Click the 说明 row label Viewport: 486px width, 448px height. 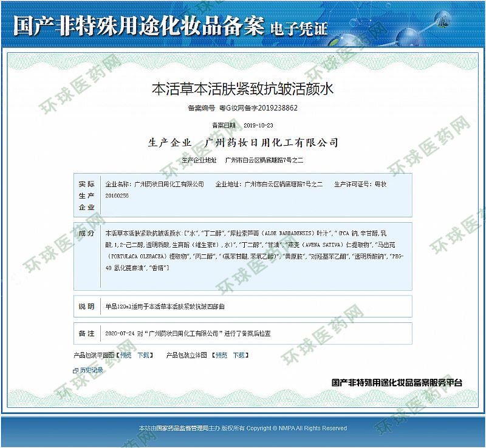[x=86, y=307]
